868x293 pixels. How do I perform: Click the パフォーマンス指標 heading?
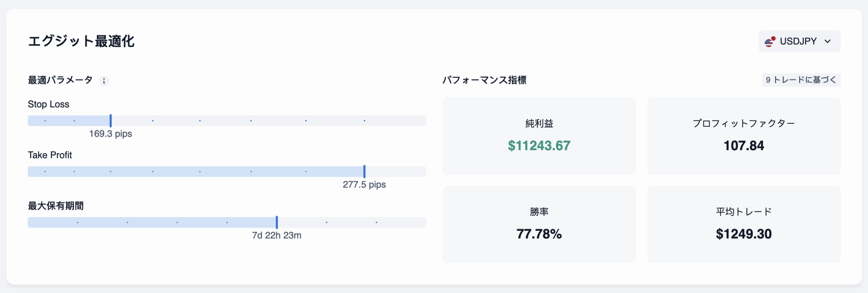tap(484, 80)
